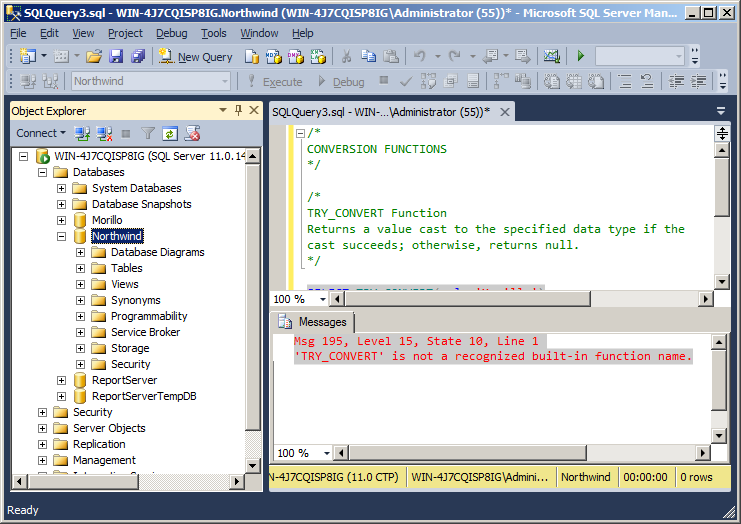Click the Redo arrow icon

pos(454,56)
